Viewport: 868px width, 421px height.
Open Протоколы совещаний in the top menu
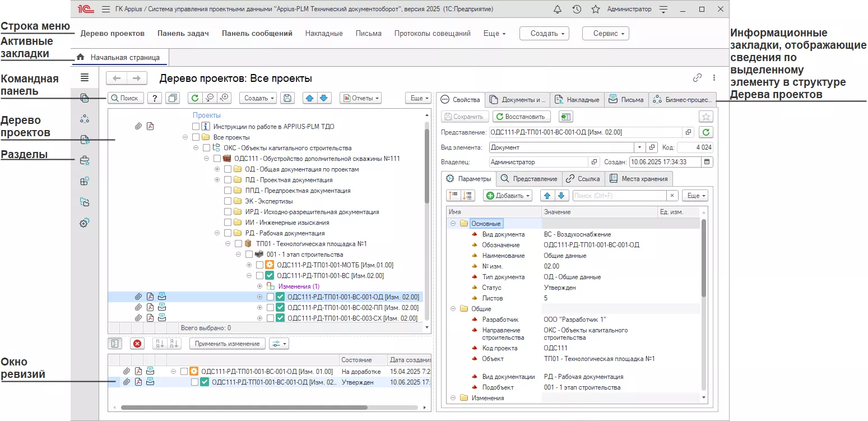(x=432, y=33)
